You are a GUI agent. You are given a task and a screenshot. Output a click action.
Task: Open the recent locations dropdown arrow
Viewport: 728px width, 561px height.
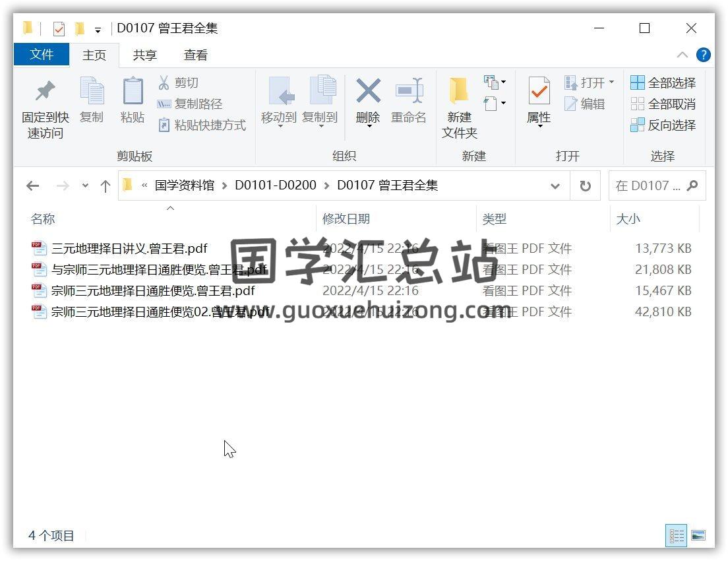pyautogui.click(x=85, y=186)
